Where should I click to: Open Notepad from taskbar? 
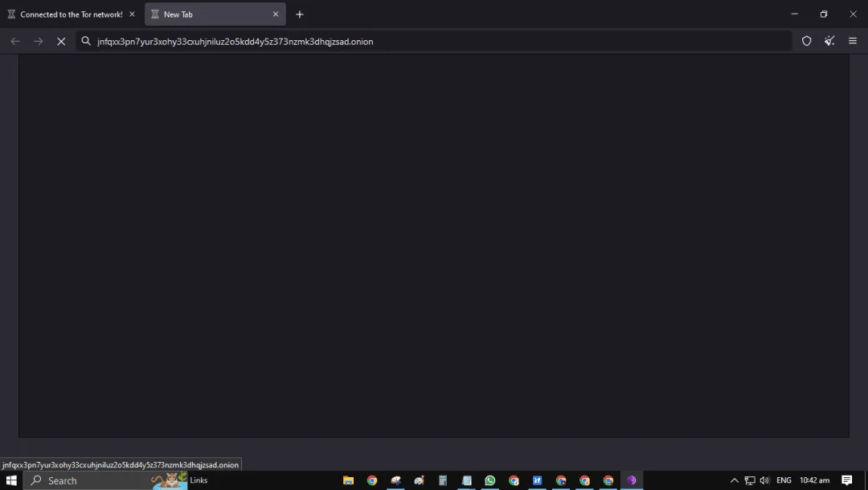(x=467, y=480)
